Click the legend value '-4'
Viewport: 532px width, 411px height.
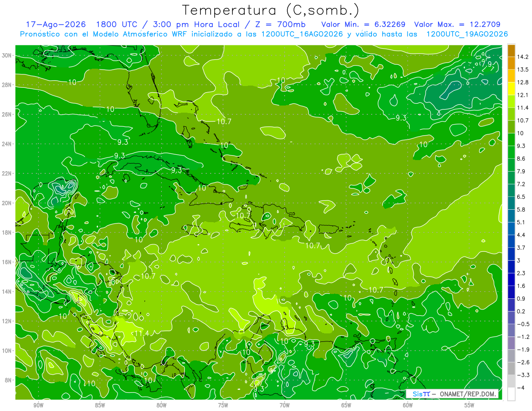[521, 388]
